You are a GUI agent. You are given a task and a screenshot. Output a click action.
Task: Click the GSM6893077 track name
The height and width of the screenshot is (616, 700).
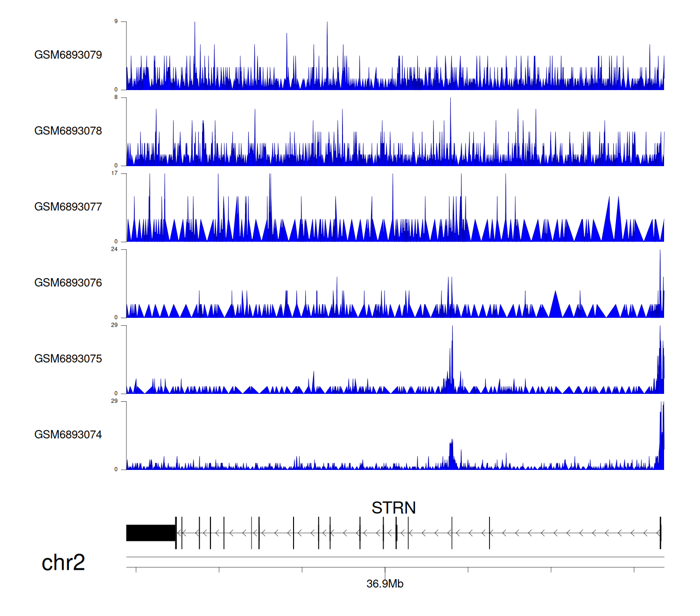tap(68, 207)
